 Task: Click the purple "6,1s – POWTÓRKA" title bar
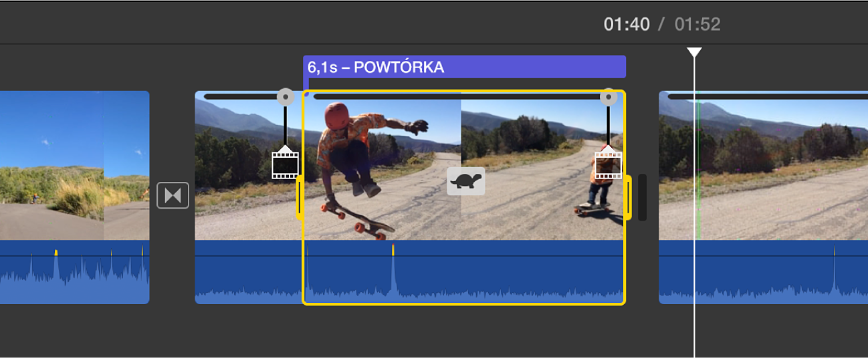465,67
